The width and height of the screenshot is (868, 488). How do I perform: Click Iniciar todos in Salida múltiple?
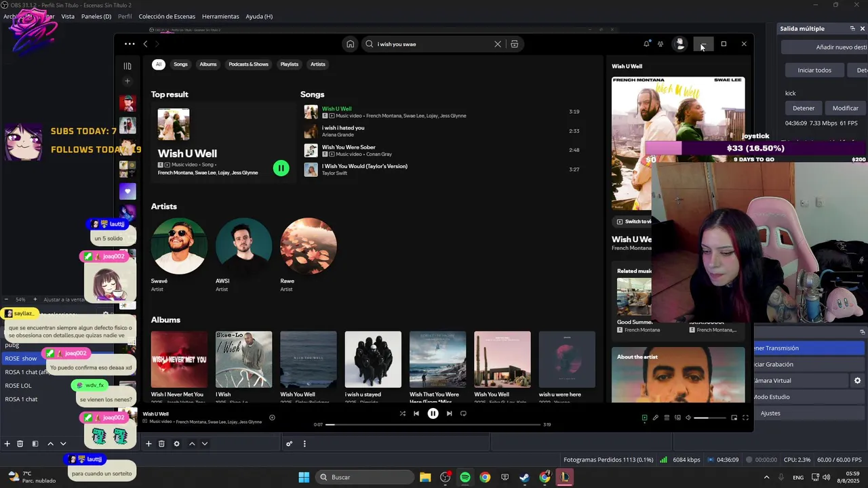tap(814, 70)
